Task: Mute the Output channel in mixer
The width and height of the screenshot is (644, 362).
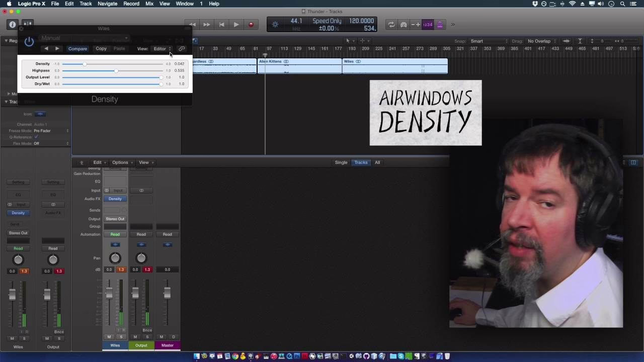Action: click(x=135, y=337)
